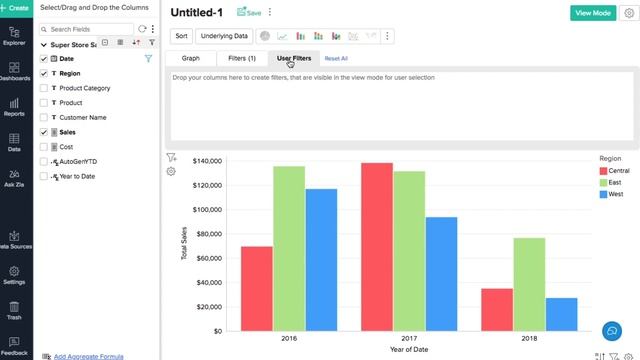Image resolution: width=640 pixels, height=360 pixels.
Task: Switch to list view of fields
Action: 120,42
